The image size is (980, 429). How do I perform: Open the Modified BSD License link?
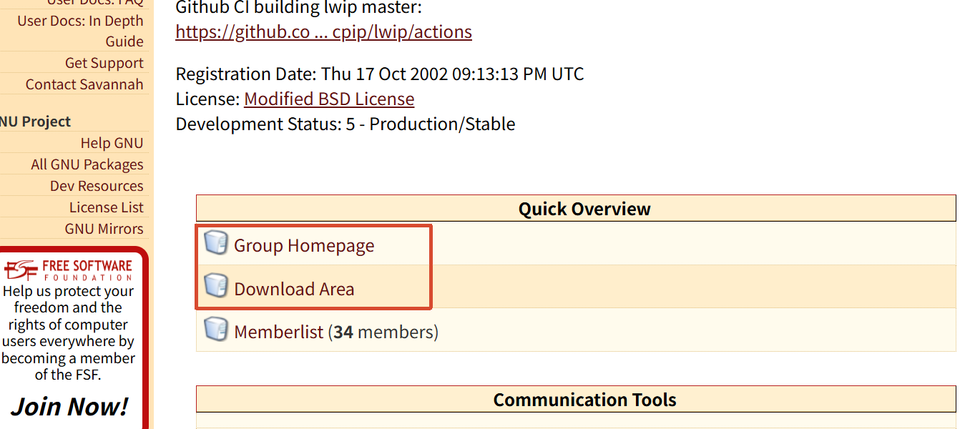coord(329,99)
